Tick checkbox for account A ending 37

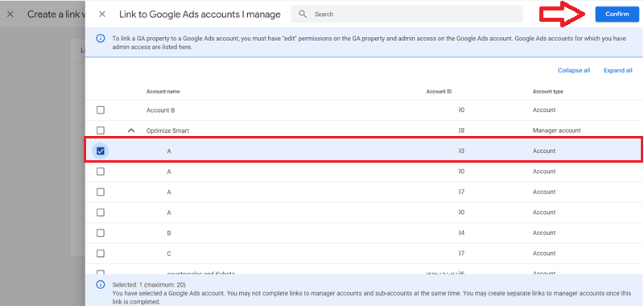(x=100, y=192)
